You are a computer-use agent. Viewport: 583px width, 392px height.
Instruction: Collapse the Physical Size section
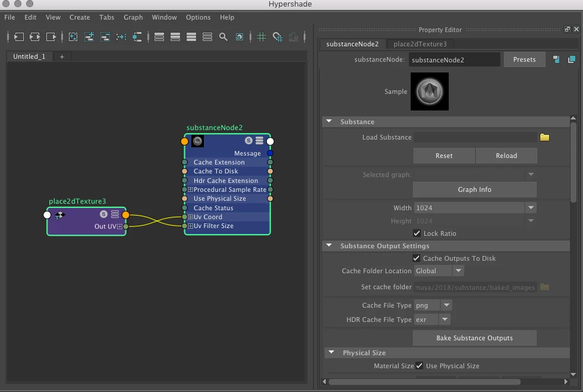tap(331, 352)
